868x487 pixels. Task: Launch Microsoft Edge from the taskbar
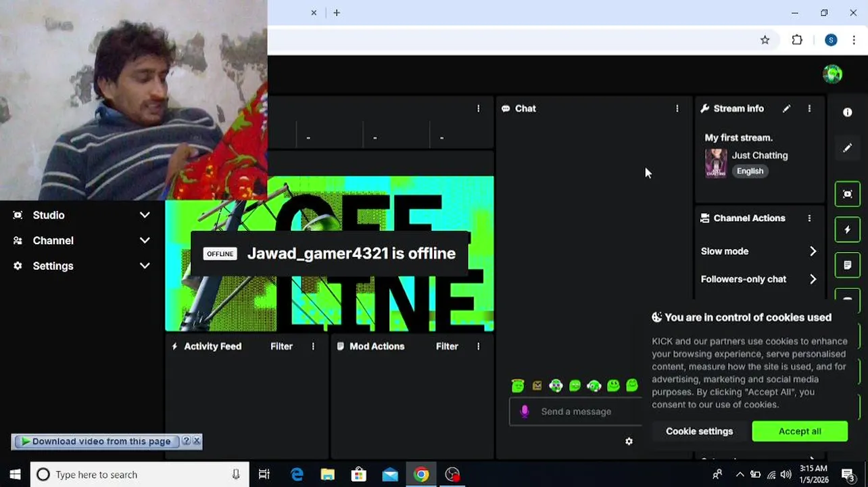coord(297,475)
